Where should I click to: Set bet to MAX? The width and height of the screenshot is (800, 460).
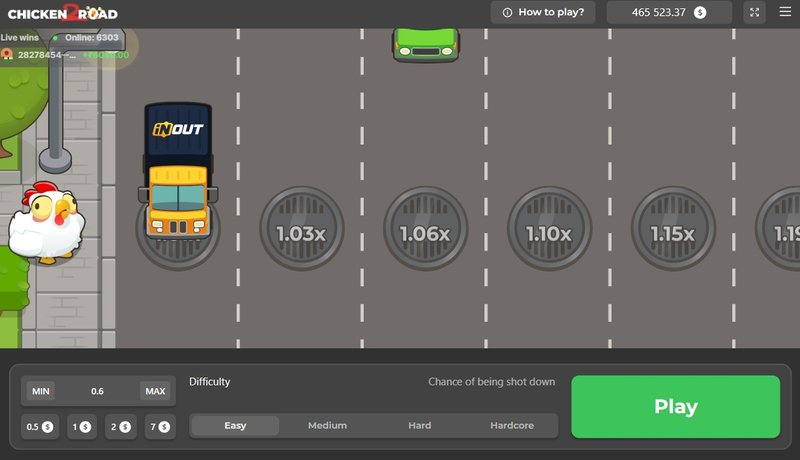coord(155,391)
